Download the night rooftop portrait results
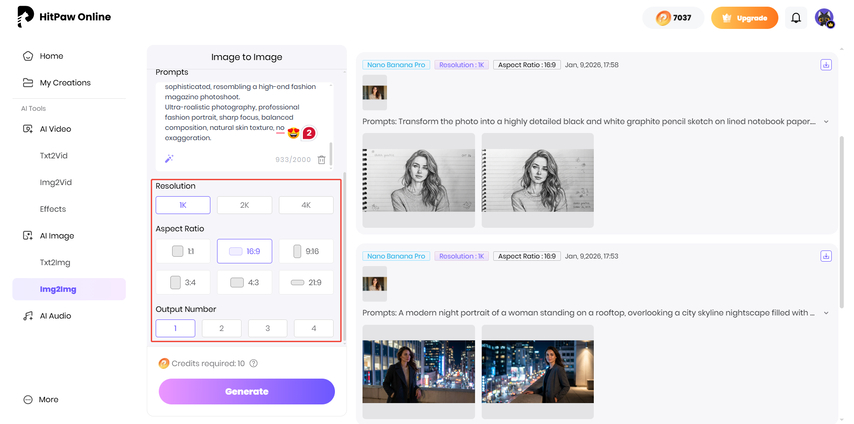This screenshot has width=854, height=424. coord(826,256)
